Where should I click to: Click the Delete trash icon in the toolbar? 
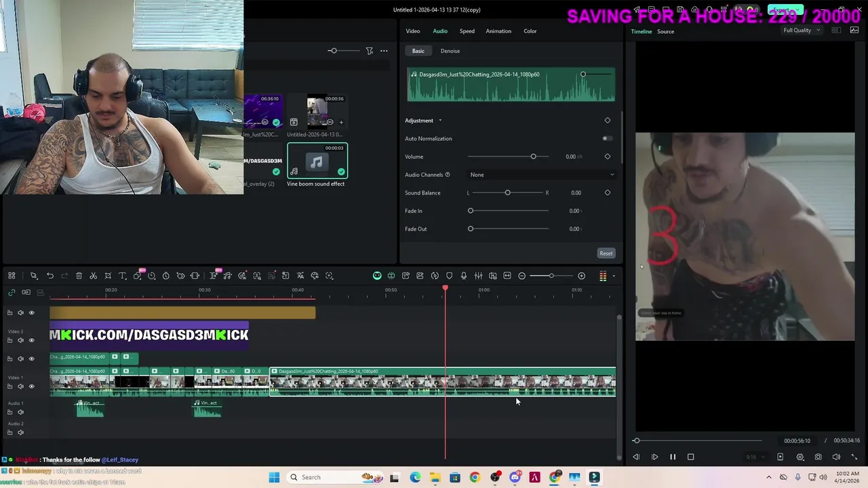79,276
